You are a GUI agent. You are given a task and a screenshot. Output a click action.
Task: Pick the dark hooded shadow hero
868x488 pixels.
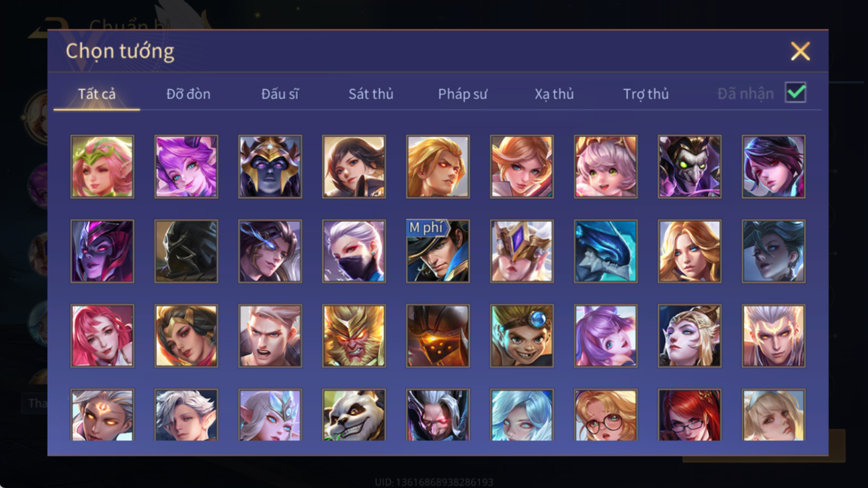point(186,251)
